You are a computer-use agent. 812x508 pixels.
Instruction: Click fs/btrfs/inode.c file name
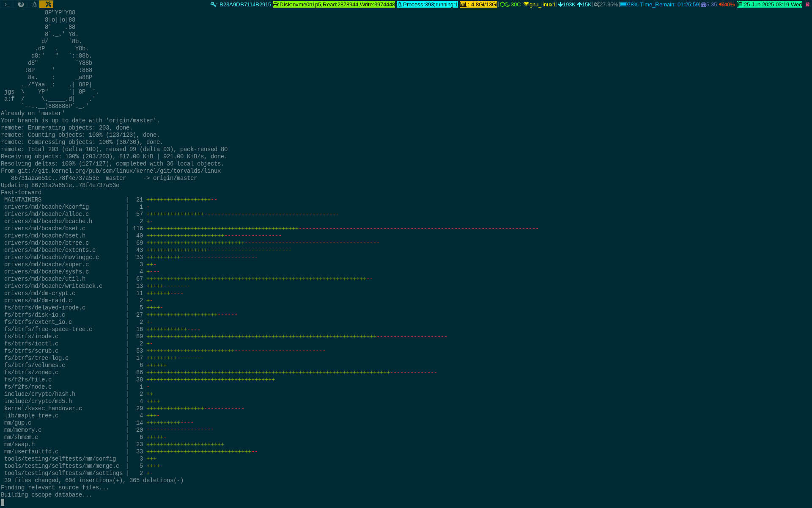(x=31, y=337)
